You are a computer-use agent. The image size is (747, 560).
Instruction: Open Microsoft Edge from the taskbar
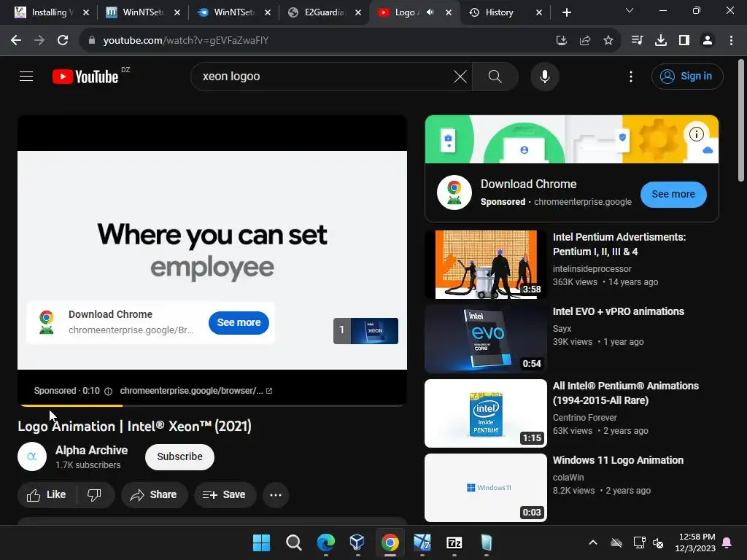click(x=326, y=542)
